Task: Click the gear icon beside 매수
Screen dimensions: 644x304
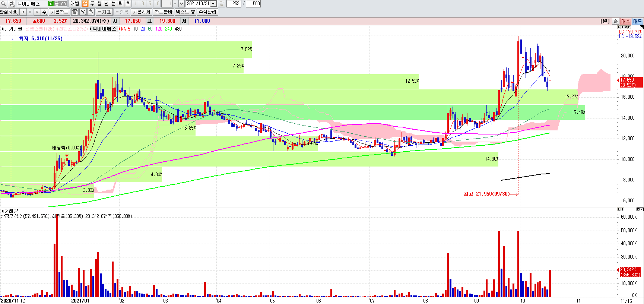Action: [x=616, y=21]
